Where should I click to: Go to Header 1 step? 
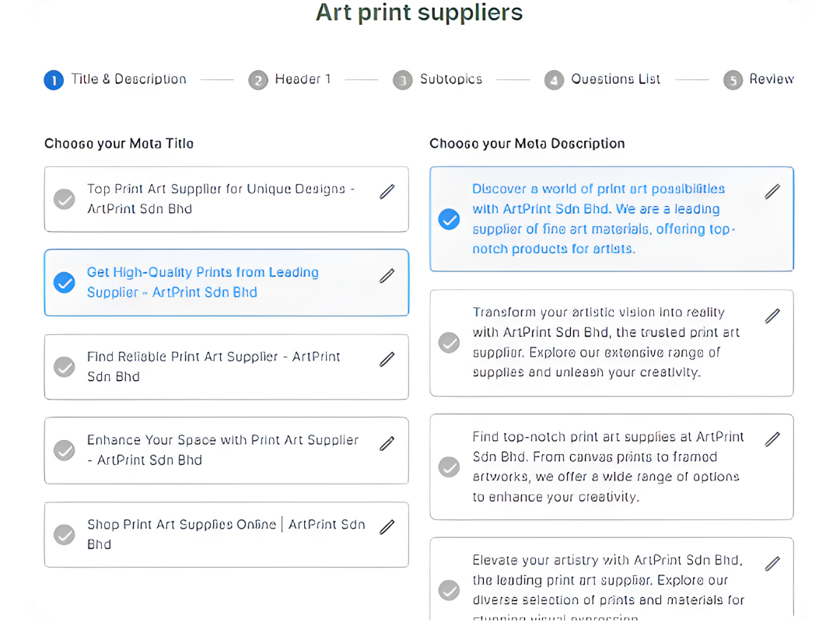[x=290, y=80]
